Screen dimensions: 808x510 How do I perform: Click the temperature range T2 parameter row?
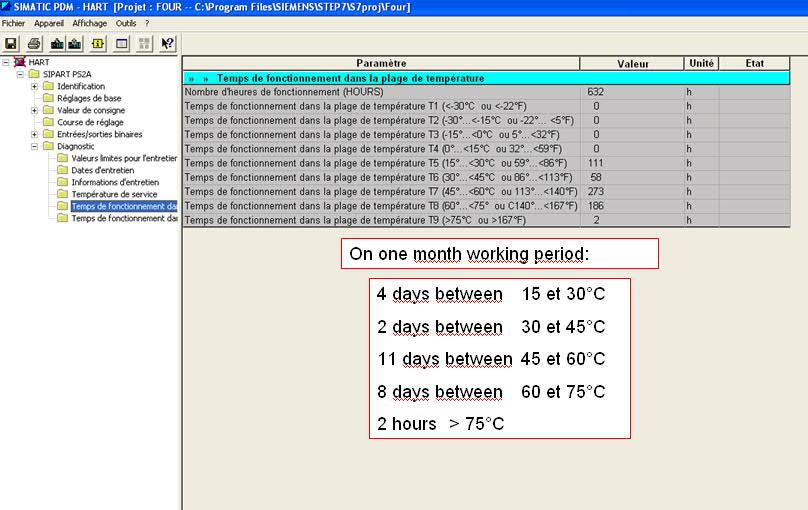coord(486,120)
